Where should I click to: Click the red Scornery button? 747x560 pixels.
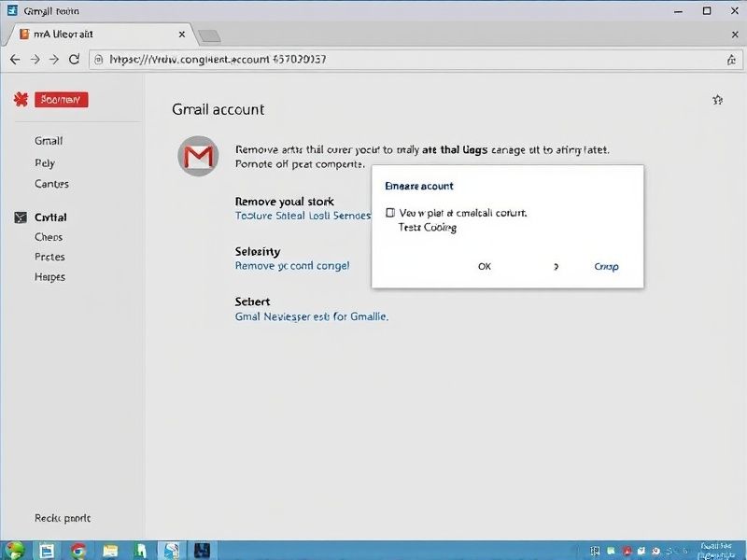62,100
